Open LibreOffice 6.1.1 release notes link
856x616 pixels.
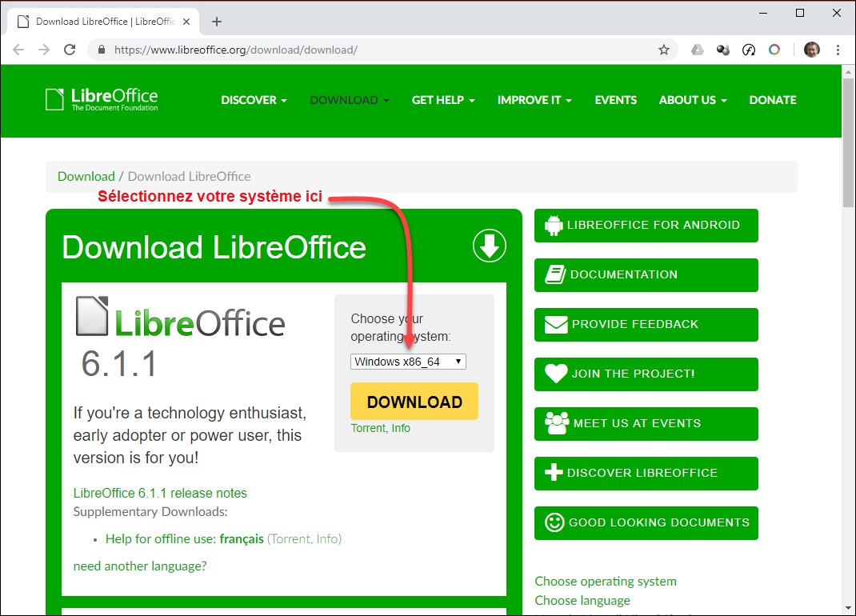pyautogui.click(x=160, y=493)
